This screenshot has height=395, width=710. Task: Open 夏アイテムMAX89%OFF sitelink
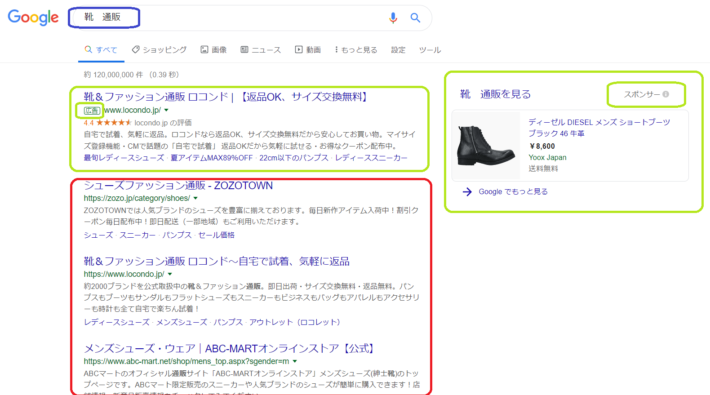[x=211, y=158]
